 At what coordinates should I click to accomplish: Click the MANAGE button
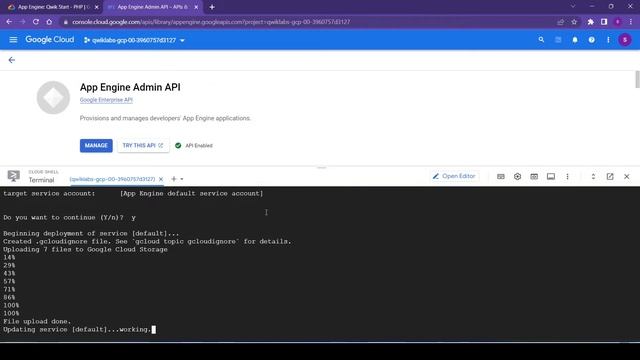pos(96,145)
